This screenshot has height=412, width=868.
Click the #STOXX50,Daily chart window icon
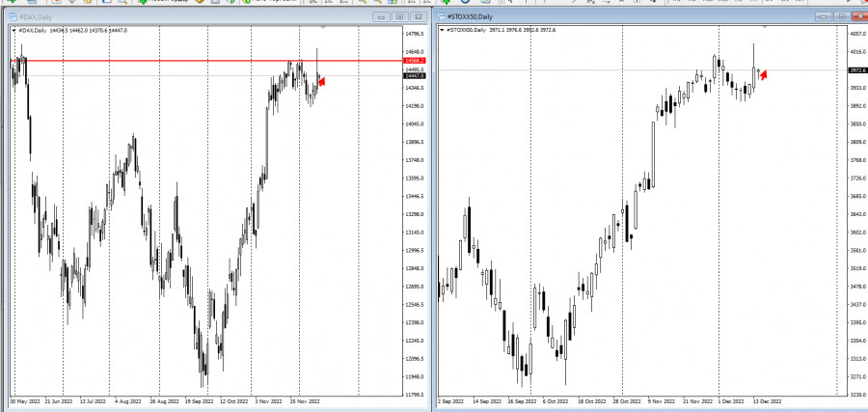[x=442, y=17]
